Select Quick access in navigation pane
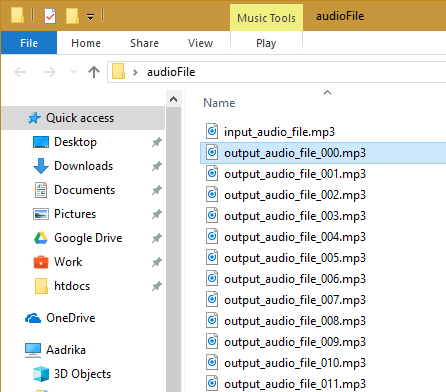446x392 pixels. click(x=83, y=118)
